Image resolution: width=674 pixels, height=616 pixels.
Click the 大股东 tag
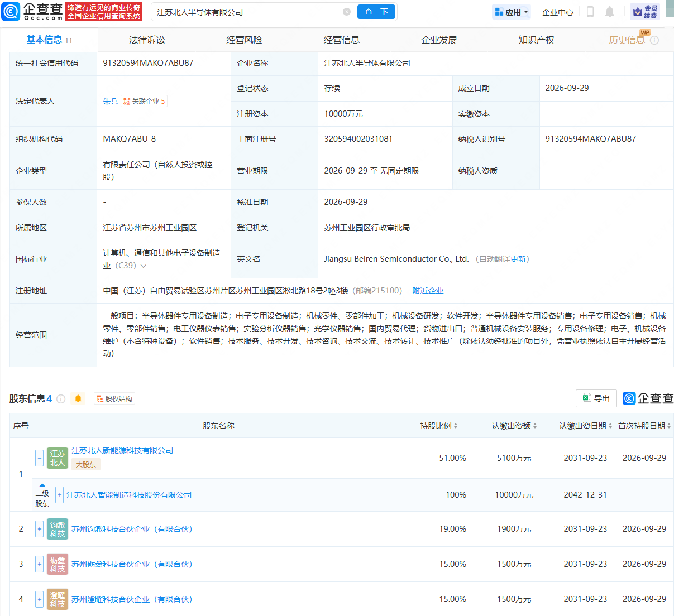tap(86, 464)
